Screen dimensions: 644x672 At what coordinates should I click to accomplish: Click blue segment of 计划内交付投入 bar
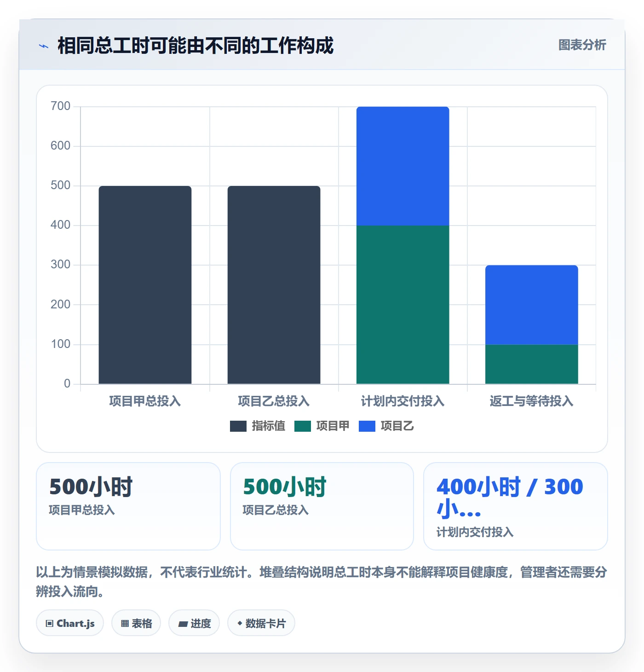(402, 166)
